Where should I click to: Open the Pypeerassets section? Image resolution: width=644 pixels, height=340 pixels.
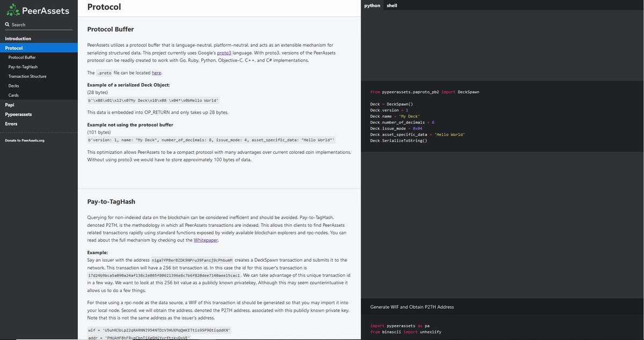19,114
